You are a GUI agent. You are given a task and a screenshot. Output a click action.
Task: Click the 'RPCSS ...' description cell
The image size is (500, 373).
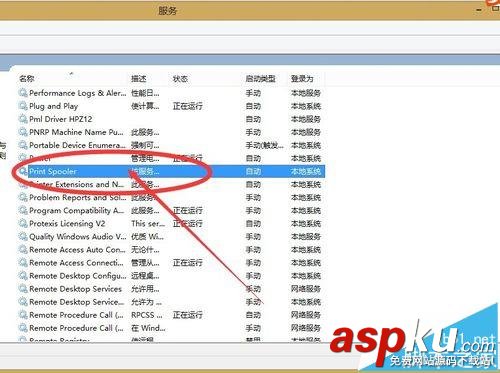point(147,315)
